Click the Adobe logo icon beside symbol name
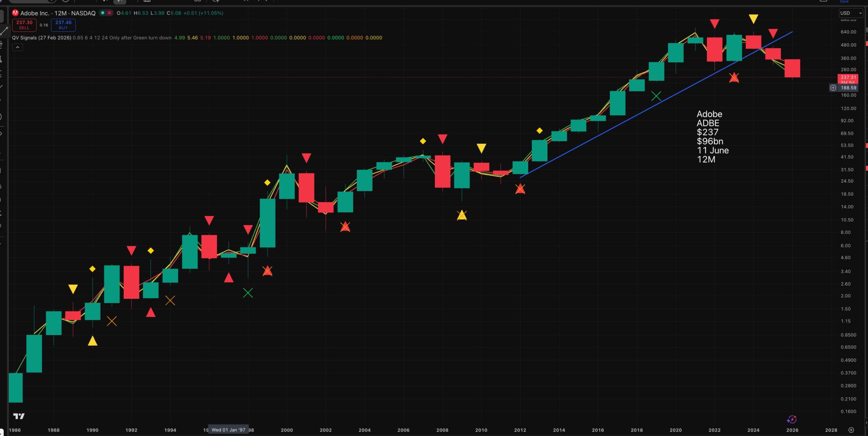The width and height of the screenshot is (868, 436). pos(15,13)
